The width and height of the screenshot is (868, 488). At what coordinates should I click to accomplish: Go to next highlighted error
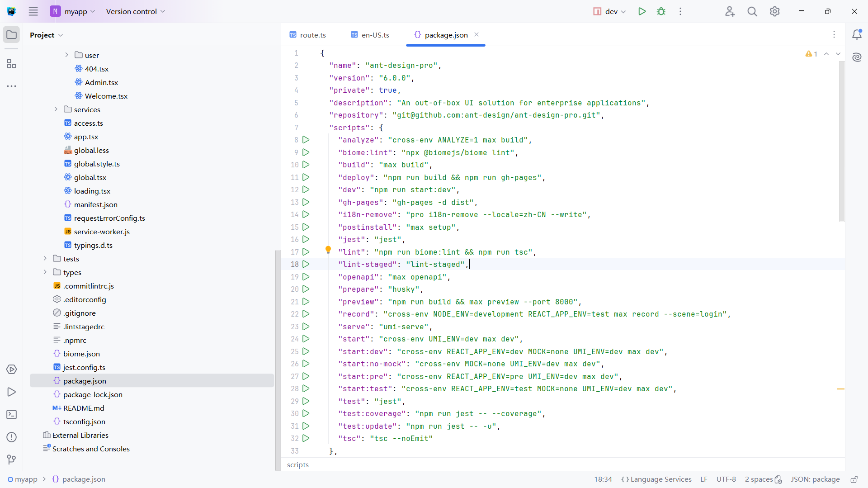[x=838, y=54]
